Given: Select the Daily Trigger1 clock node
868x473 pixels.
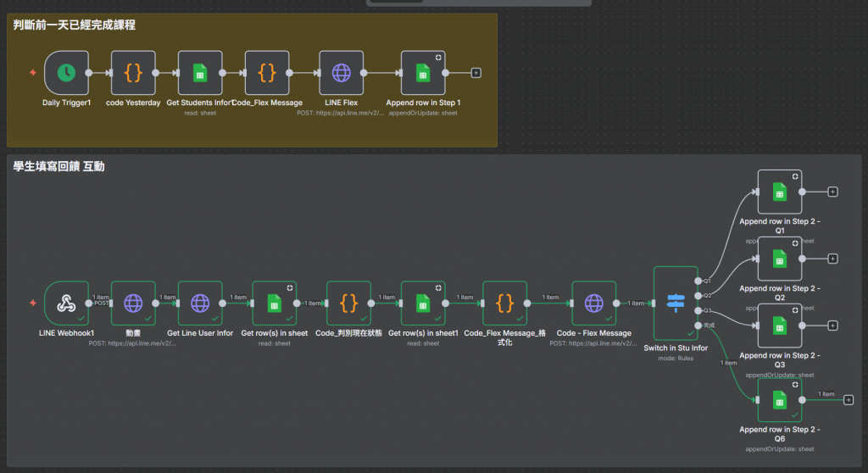Looking at the screenshot, I should (x=66, y=73).
